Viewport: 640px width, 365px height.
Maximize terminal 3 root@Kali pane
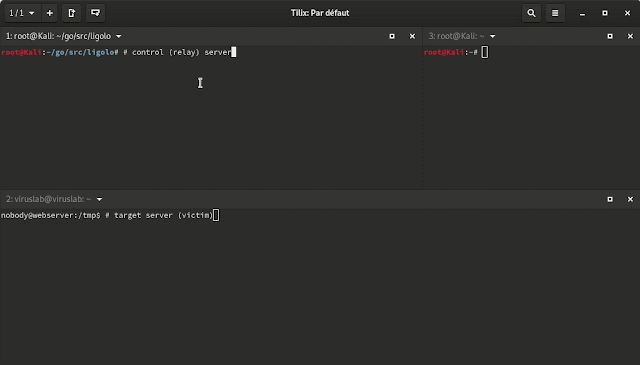610,36
